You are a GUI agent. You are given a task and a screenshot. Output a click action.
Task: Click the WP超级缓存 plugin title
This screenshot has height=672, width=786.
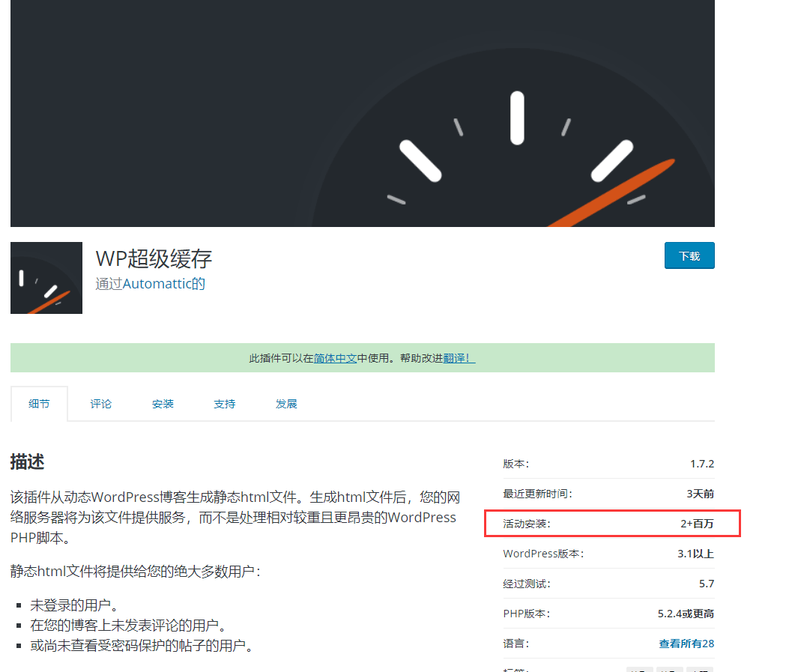pyautogui.click(x=154, y=258)
